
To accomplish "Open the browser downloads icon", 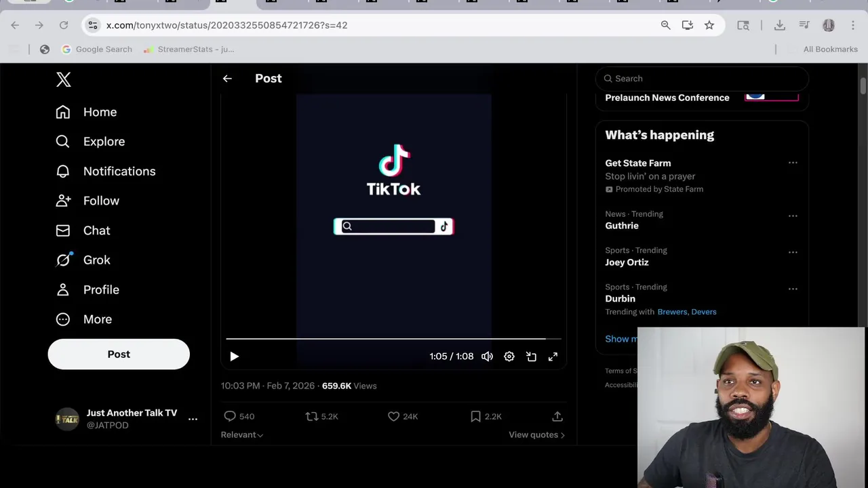I will (780, 25).
